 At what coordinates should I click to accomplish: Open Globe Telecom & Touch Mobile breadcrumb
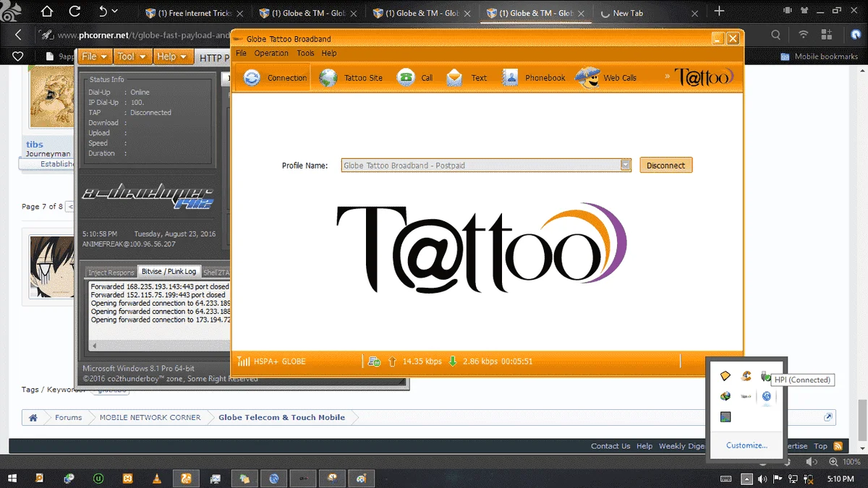pyautogui.click(x=281, y=417)
